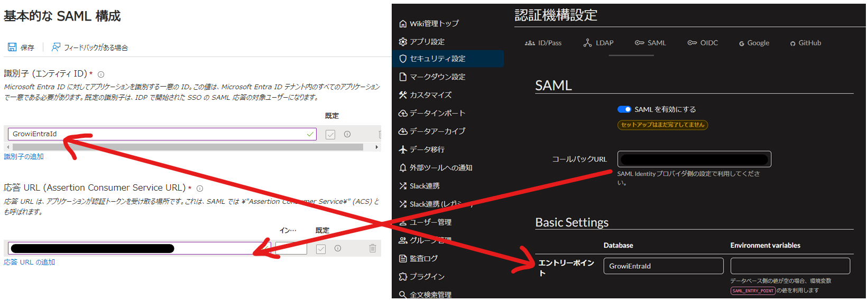Image resolution: width=868 pixels, height=301 pixels.
Task: Select セキュリティ設定 shield icon in sidebar
Action: 403,59
